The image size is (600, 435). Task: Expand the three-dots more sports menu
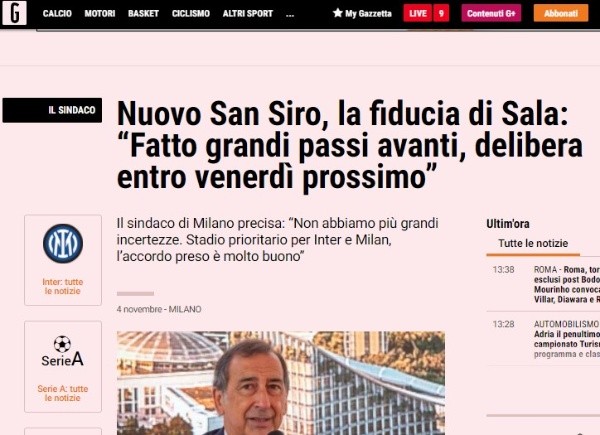pyautogui.click(x=290, y=14)
